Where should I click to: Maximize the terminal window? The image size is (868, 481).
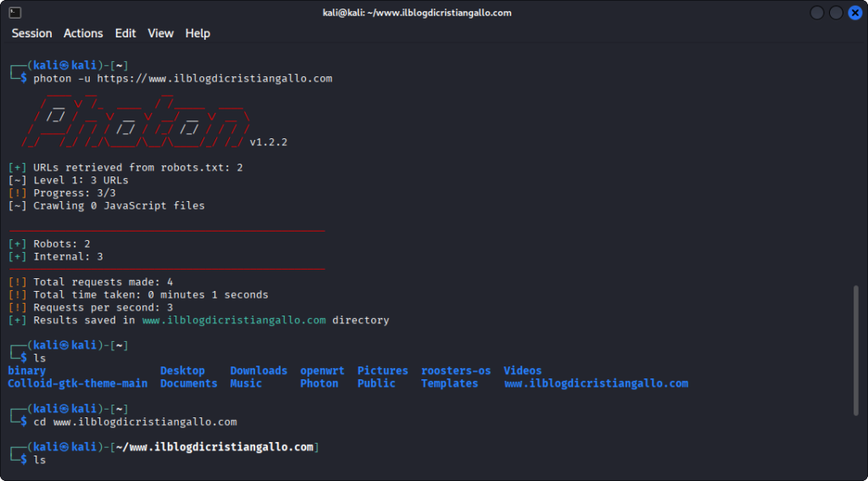[x=836, y=13]
